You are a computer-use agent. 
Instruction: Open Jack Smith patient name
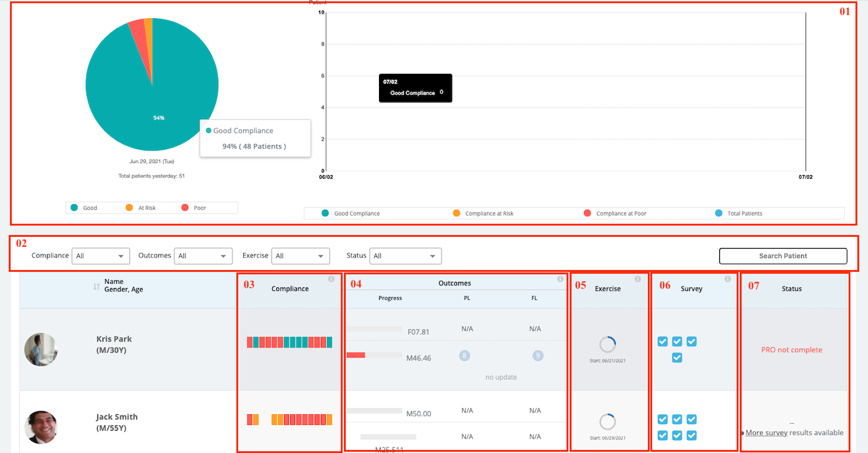(117, 417)
